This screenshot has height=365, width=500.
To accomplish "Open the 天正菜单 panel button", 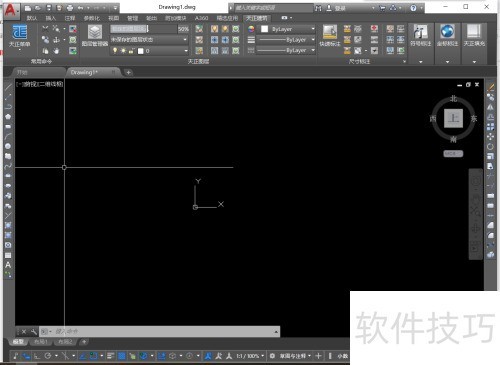I will (x=20, y=36).
